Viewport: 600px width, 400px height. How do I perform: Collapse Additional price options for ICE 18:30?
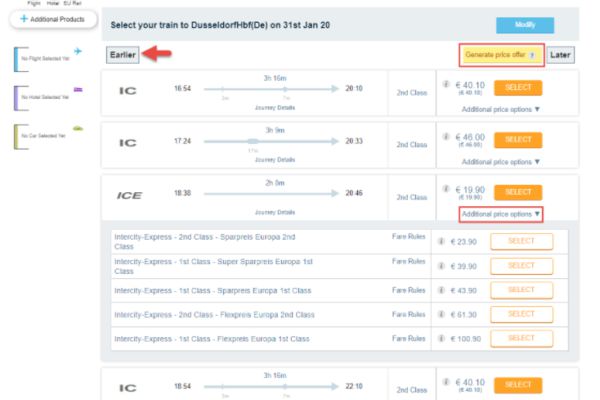click(x=500, y=214)
